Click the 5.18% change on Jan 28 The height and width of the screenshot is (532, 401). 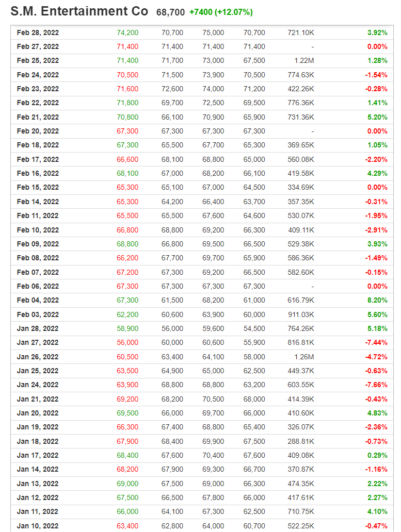(x=377, y=328)
